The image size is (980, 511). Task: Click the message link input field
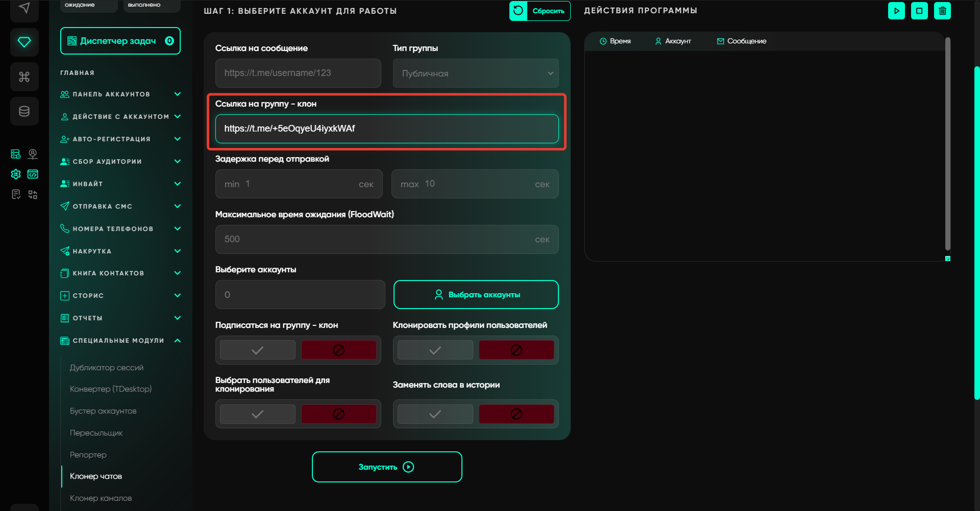point(298,73)
